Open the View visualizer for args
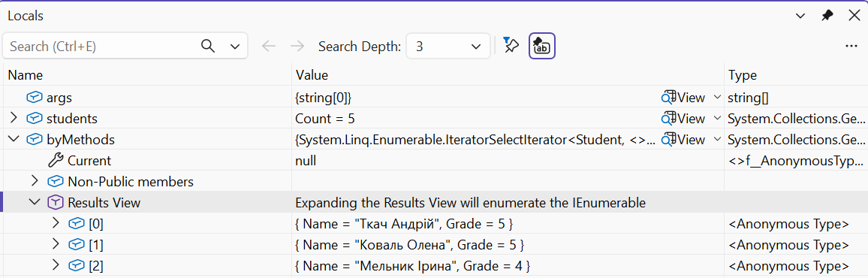This screenshot has width=868, height=278. pos(683,98)
